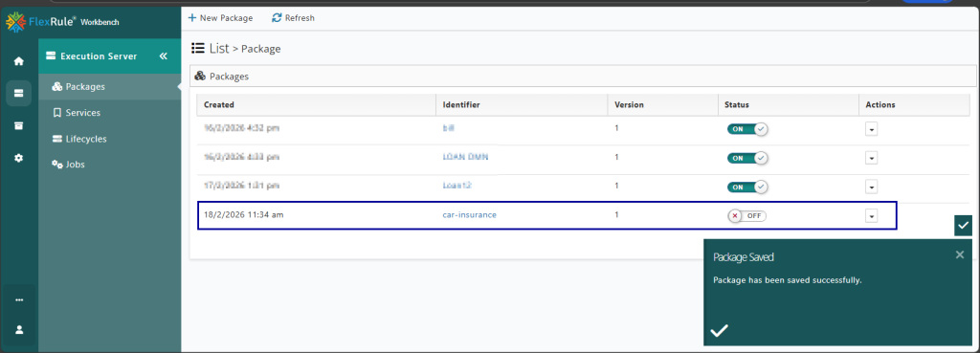Click the Packages section header
This screenshot has height=353, width=980.
(583, 77)
